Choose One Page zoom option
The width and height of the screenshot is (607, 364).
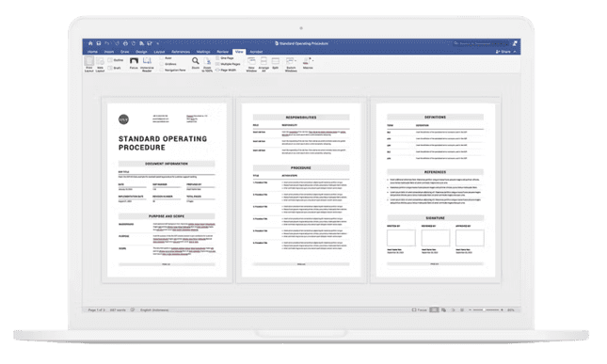[x=225, y=58]
